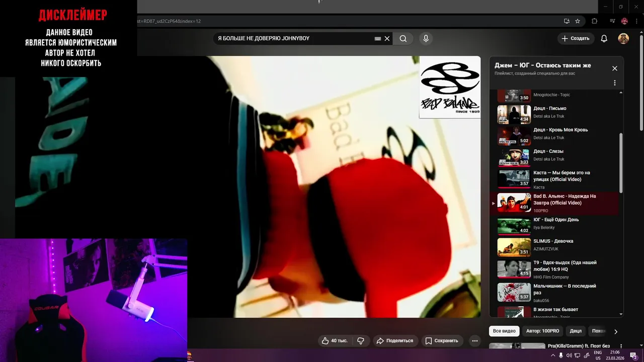Switch ENG US input language
Image resolution: width=644 pixels, height=362 pixels.
pyautogui.click(x=598, y=355)
